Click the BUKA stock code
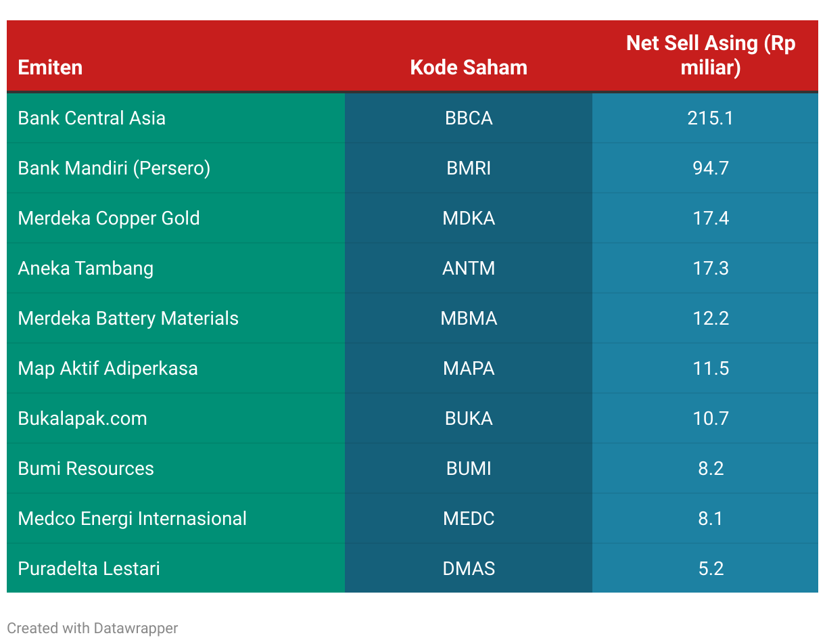 pos(469,419)
